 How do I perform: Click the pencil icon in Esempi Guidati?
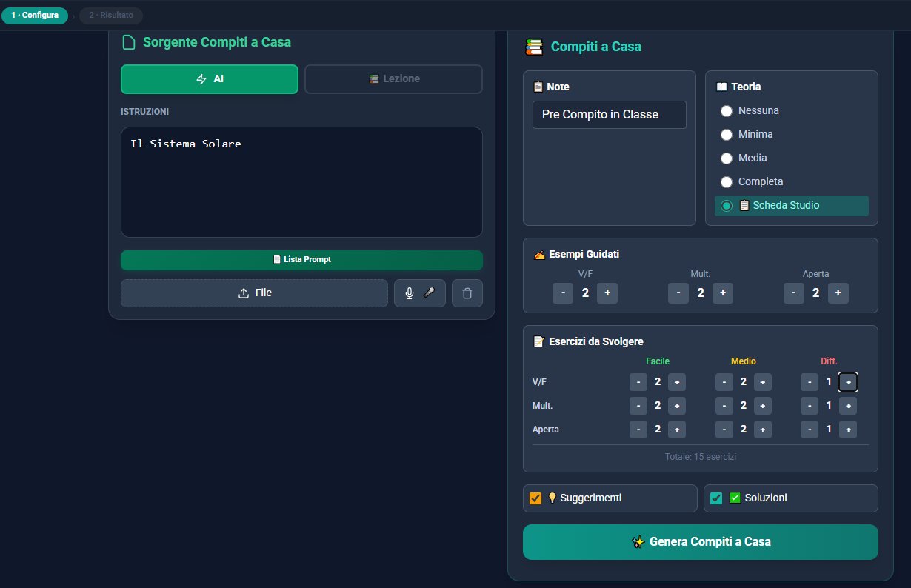[x=538, y=254]
